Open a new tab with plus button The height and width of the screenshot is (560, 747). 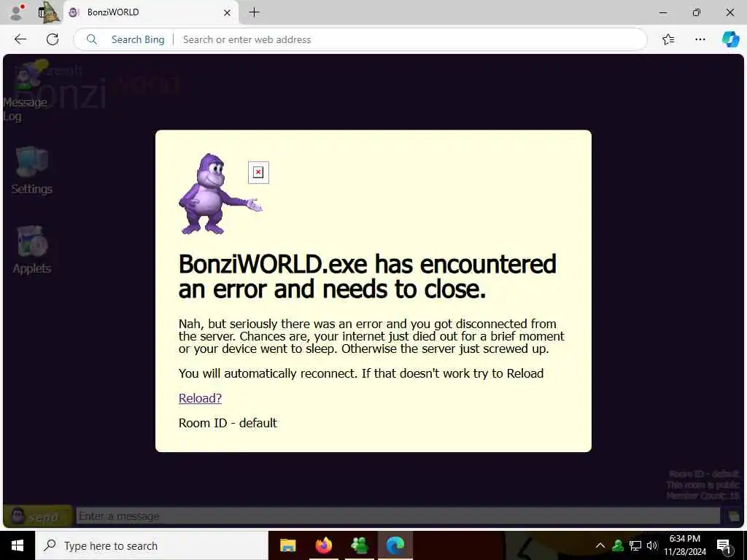255,12
